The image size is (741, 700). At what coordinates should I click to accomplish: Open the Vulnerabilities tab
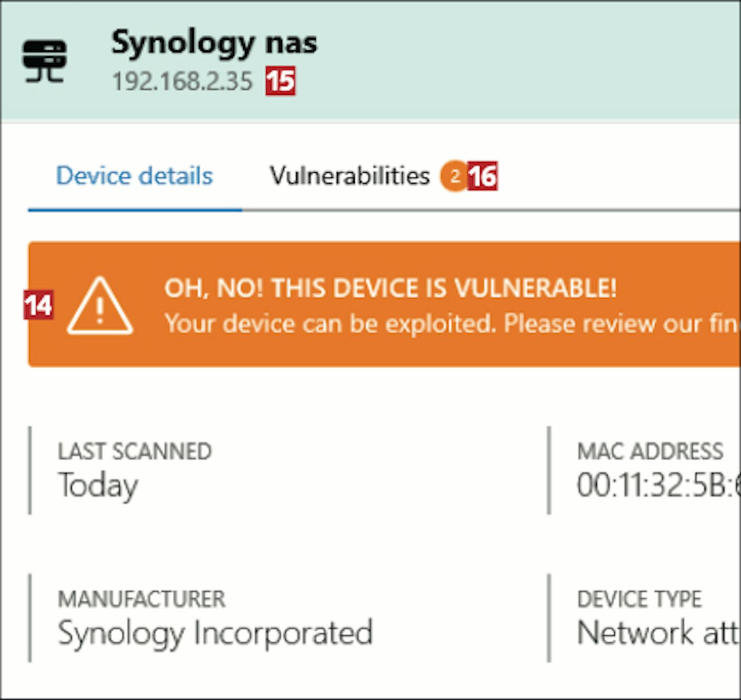tap(350, 176)
